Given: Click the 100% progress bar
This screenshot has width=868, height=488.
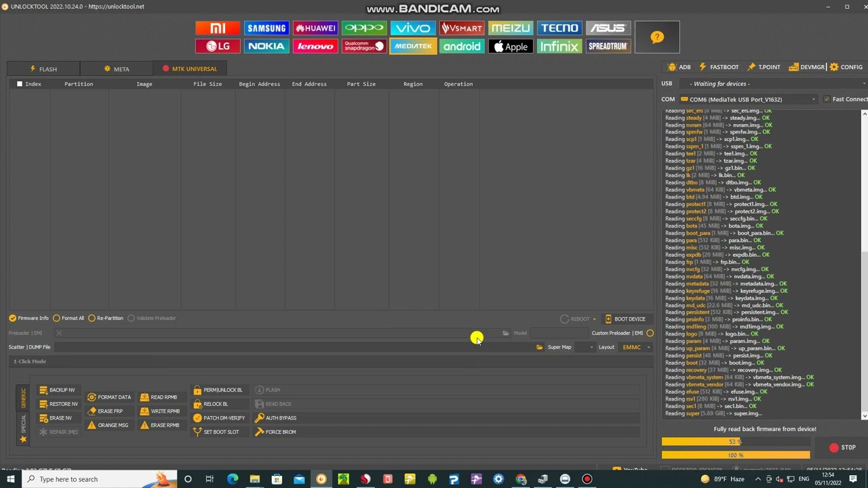Looking at the screenshot, I should tap(736, 455).
